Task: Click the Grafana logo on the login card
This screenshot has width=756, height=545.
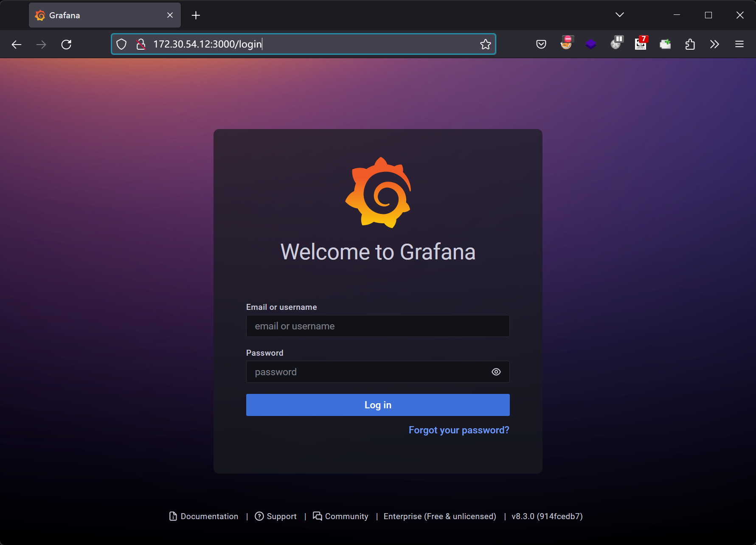Action: (x=378, y=192)
